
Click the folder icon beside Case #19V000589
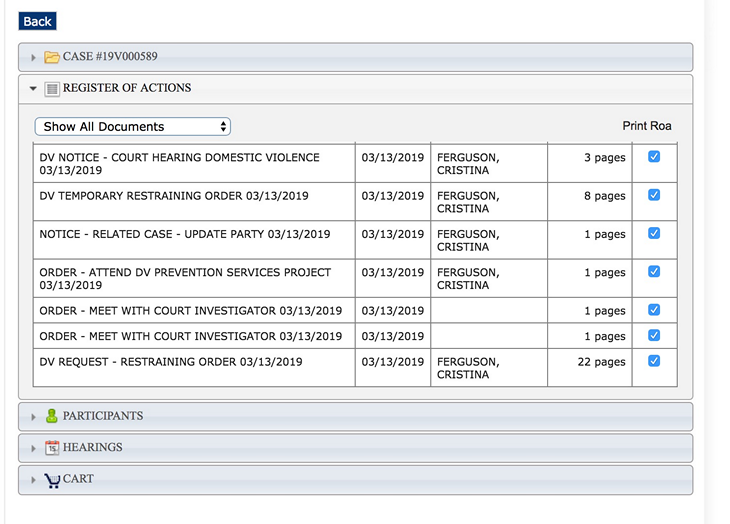pos(52,57)
